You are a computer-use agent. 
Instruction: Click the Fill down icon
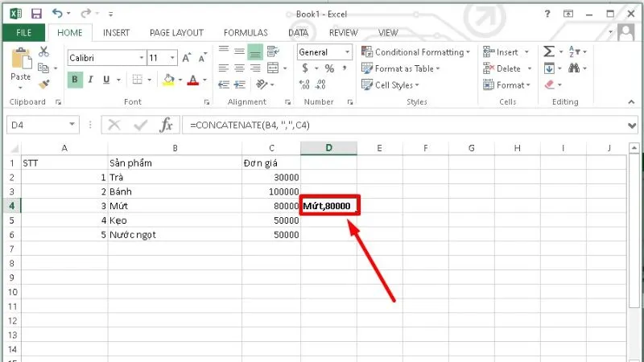pyautogui.click(x=550, y=68)
